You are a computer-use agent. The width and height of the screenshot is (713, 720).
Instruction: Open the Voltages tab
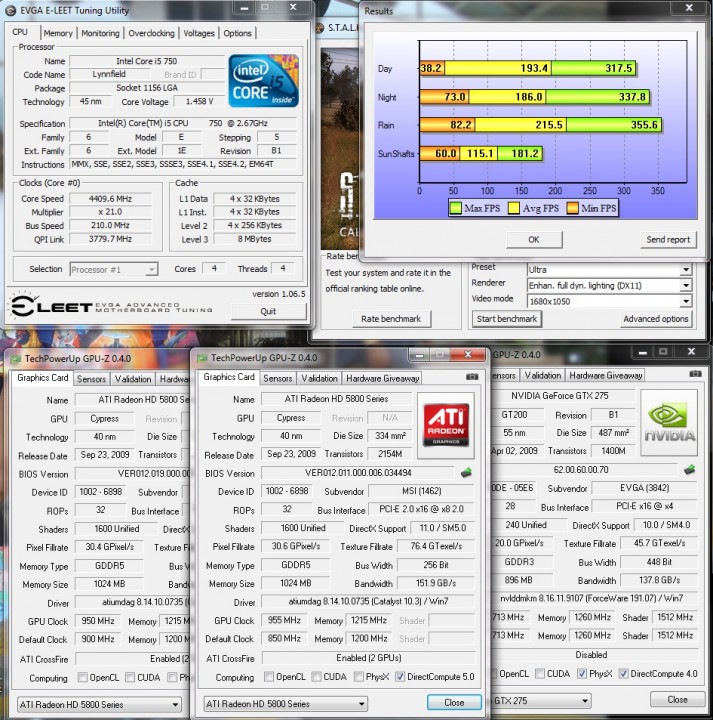[x=199, y=33]
